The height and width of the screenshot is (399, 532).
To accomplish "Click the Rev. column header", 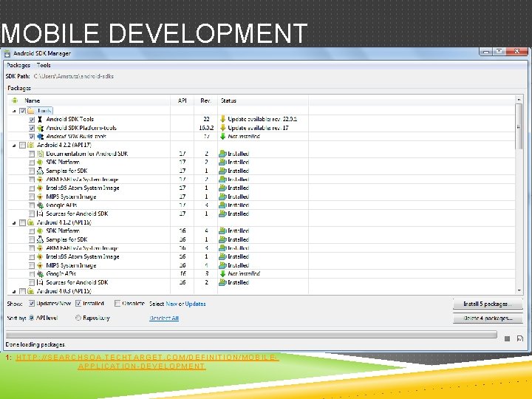I will (205, 100).
